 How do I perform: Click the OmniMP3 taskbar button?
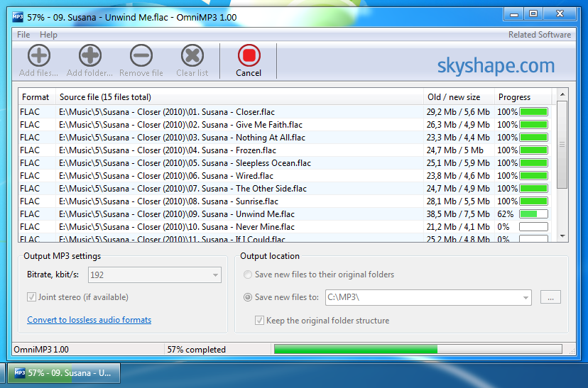(x=63, y=372)
